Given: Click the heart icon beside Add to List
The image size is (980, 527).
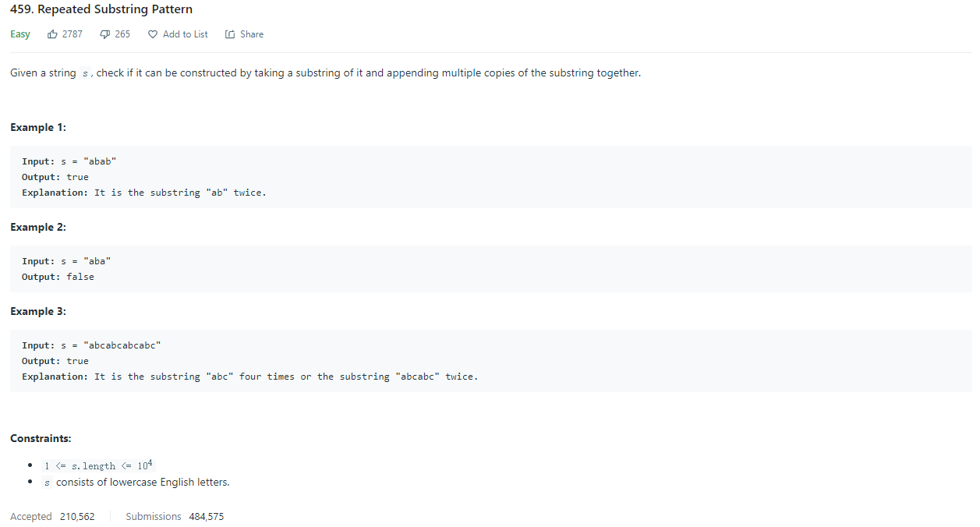Looking at the screenshot, I should pyautogui.click(x=153, y=34).
